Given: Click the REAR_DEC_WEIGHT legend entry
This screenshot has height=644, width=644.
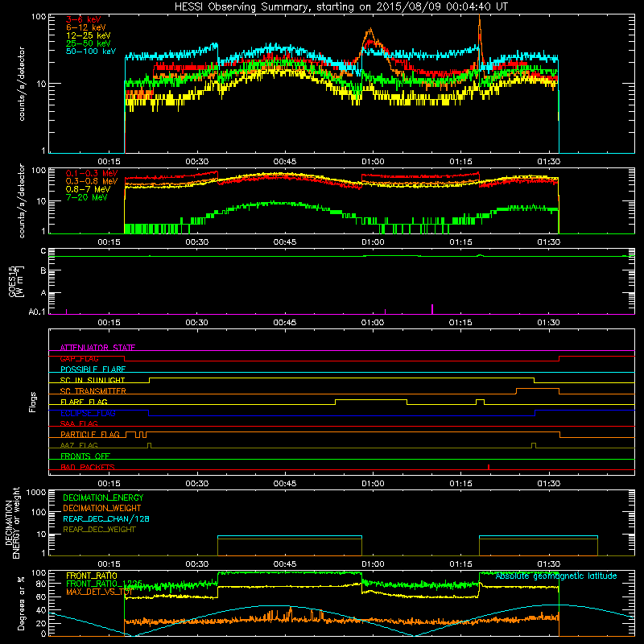Looking at the screenshot, I should (99, 530).
